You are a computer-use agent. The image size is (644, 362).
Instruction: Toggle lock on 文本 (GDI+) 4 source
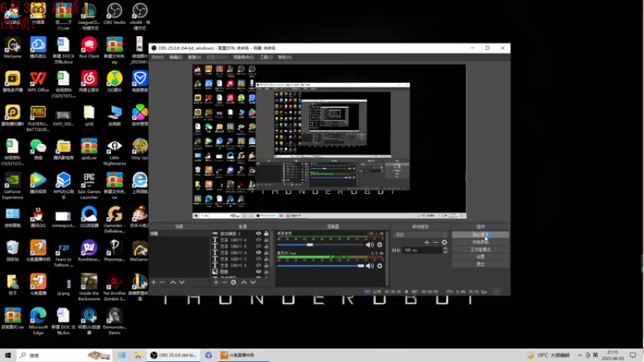point(266,253)
